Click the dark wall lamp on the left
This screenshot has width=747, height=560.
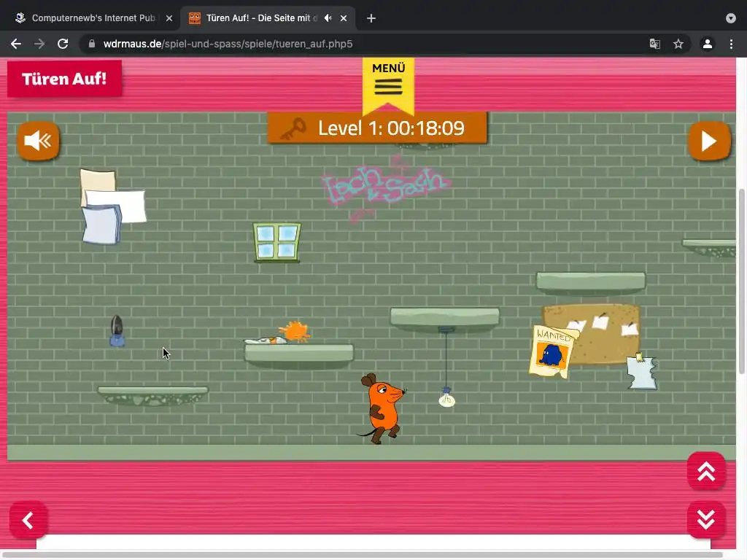point(117,330)
